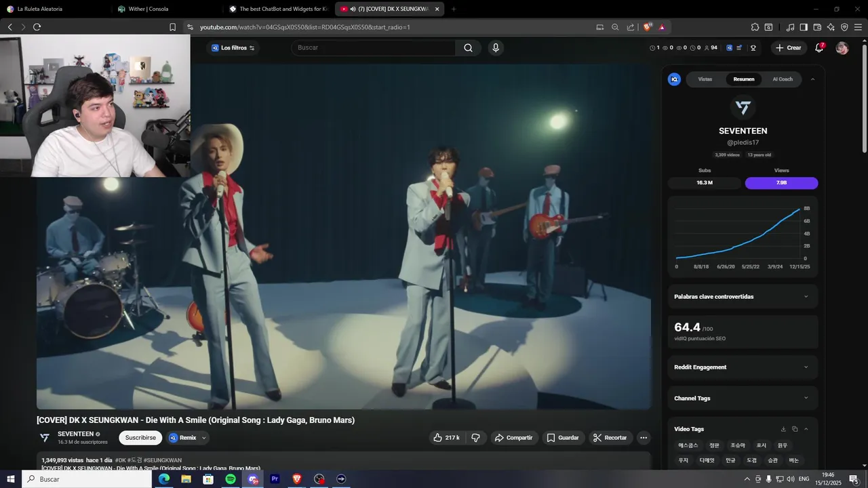The image size is (868, 488).
Task: Click the page vertical scrollbar
Action: coord(864,98)
